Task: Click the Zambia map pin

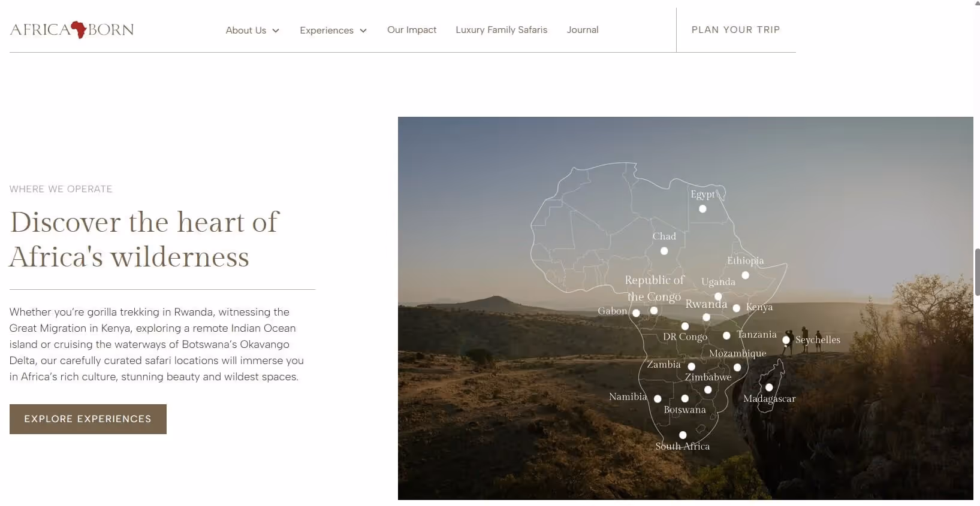Action: [691, 366]
